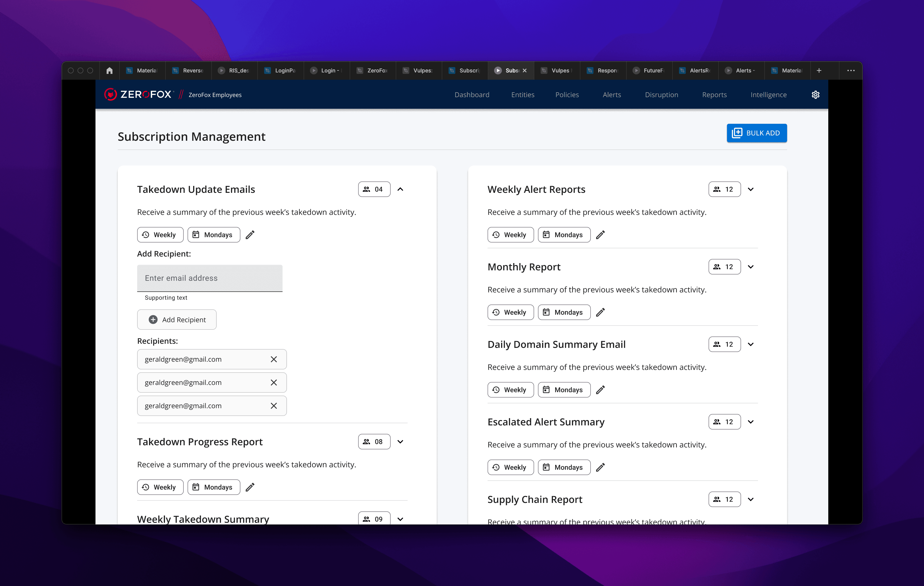Expand the Weekly Alert Reports section

(x=750, y=189)
